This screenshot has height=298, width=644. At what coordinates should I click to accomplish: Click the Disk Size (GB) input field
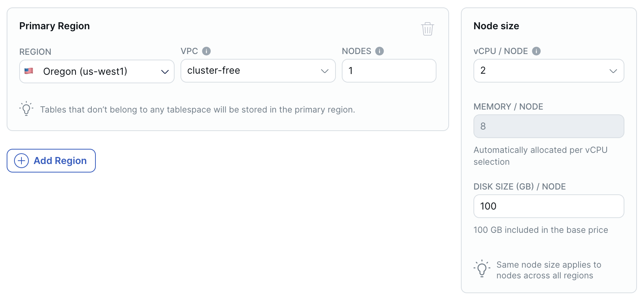(549, 206)
